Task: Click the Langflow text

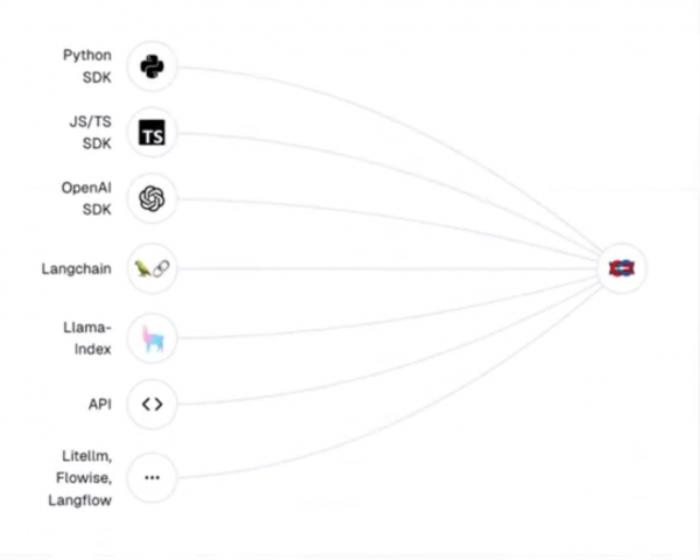Action: coord(80,500)
